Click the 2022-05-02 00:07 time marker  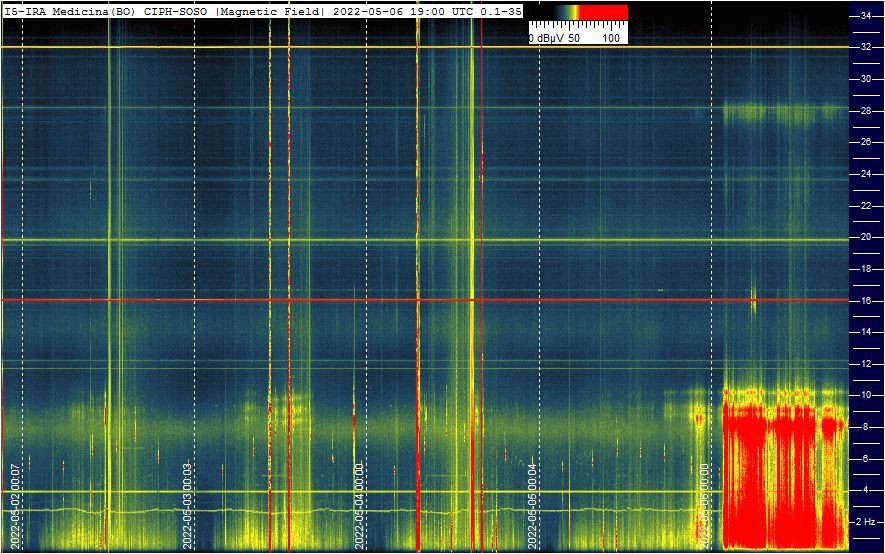coord(14,506)
